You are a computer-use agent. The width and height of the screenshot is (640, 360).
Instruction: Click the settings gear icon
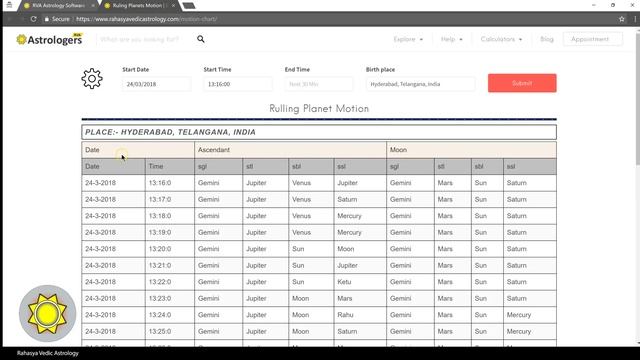click(92, 78)
